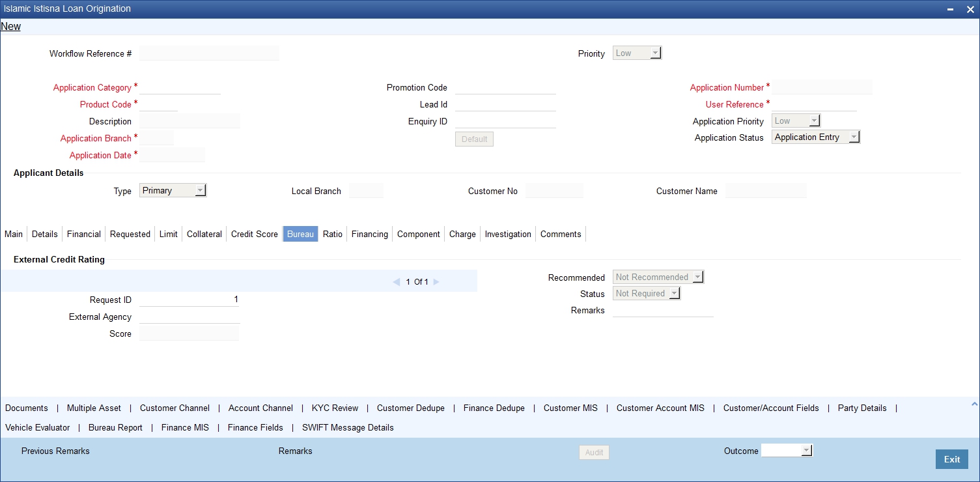Click the Customer No field
The height and width of the screenshot is (482, 980).
(x=554, y=191)
